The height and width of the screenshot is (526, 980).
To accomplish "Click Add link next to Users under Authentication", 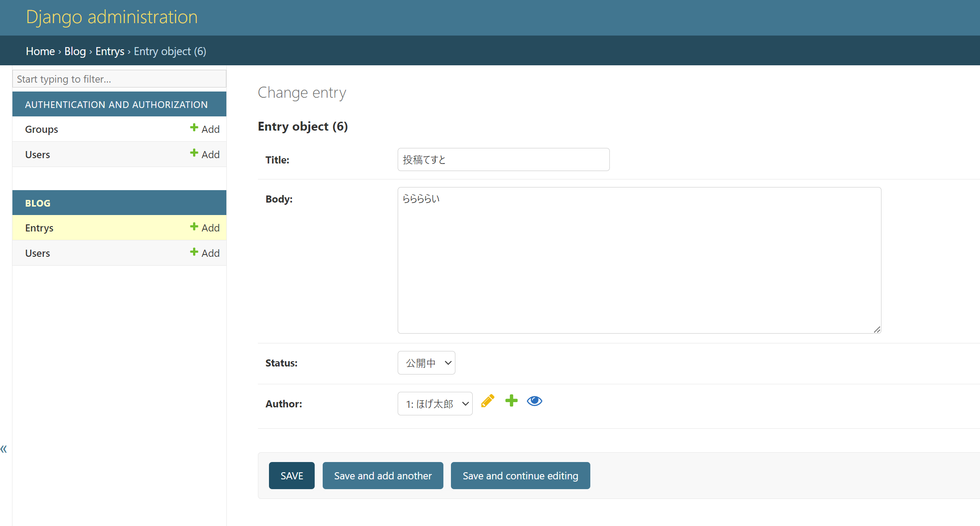I will point(205,154).
